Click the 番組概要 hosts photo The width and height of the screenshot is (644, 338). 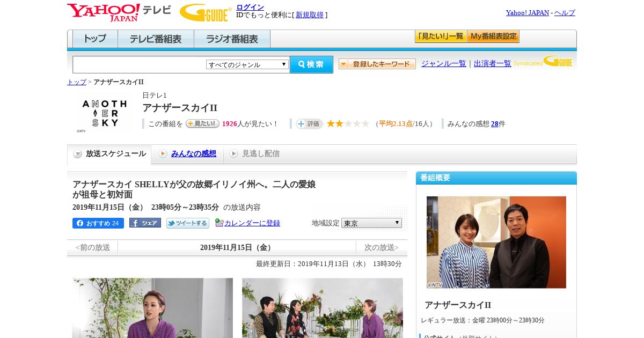(x=496, y=243)
